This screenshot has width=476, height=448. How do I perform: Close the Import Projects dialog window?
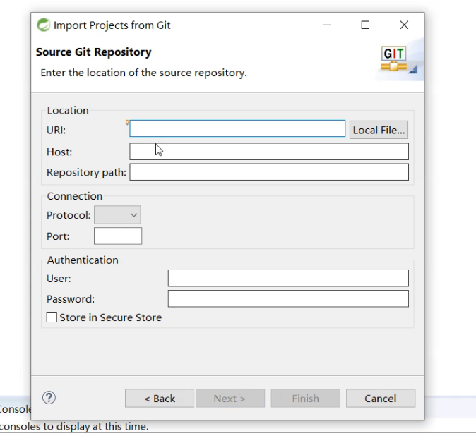point(404,25)
